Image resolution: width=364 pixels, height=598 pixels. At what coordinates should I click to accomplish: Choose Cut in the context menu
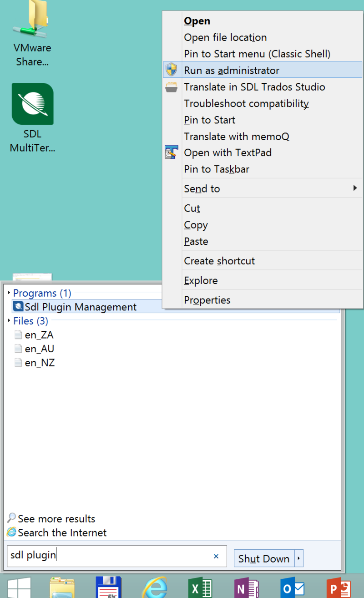coord(263,208)
